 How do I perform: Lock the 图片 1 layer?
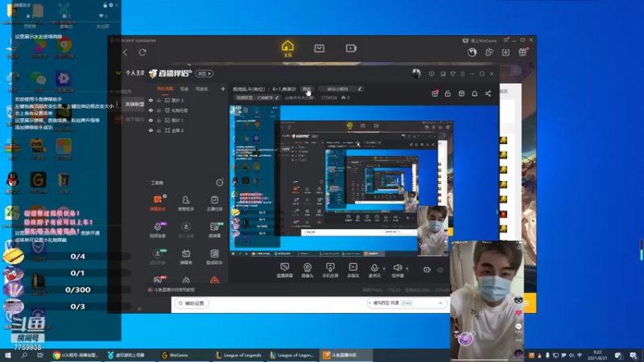point(159,120)
